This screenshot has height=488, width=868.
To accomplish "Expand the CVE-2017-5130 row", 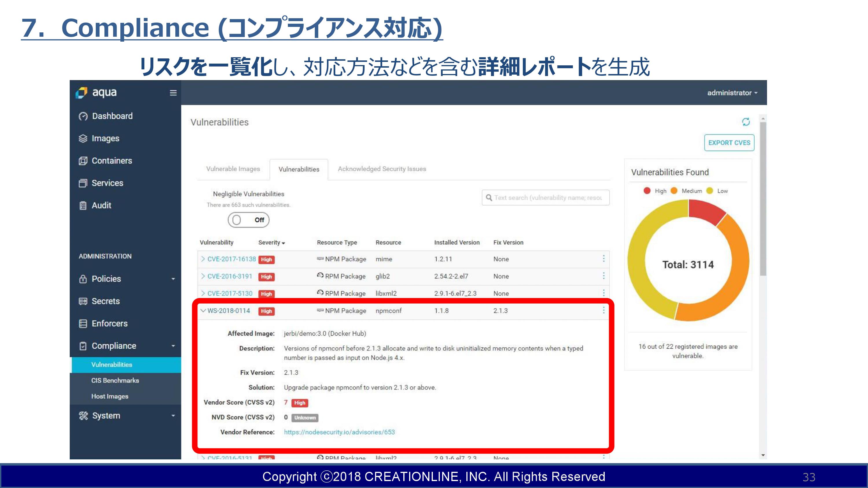I will (203, 293).
